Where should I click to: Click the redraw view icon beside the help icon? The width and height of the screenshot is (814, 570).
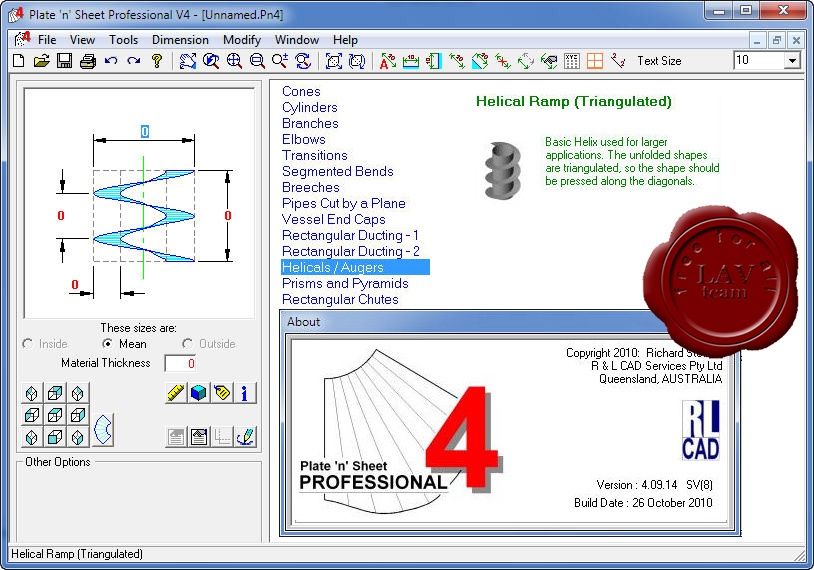click(187, 61)
